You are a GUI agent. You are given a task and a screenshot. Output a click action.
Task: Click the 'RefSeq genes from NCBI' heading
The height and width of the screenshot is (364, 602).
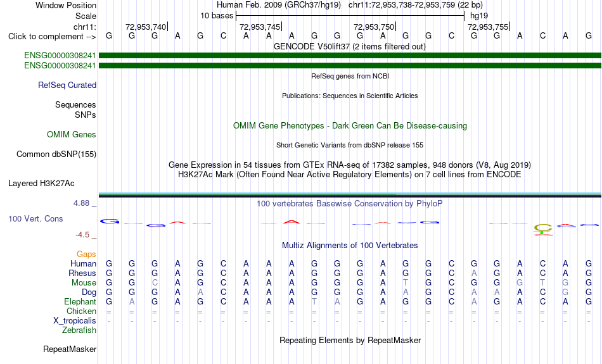pyautogui.click(x=350, y=76)
